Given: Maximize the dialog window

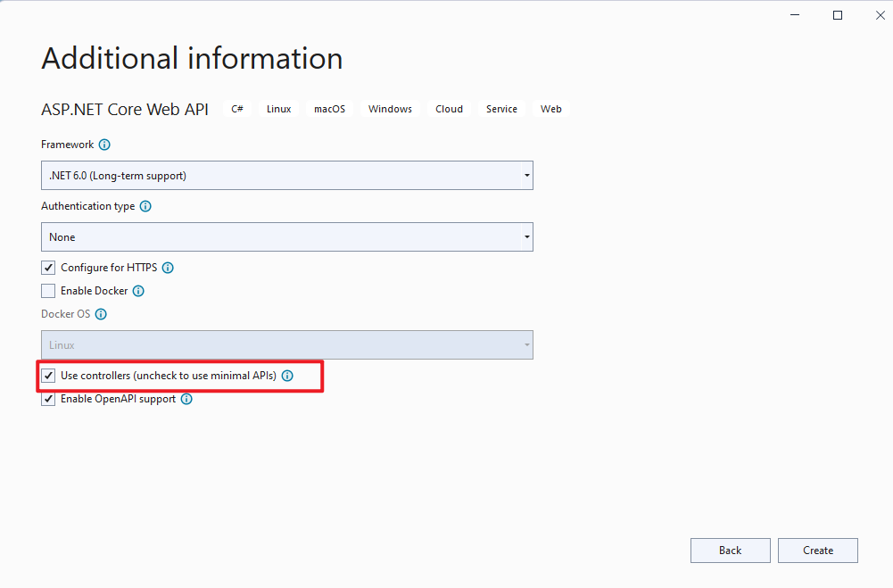Looking at the screenshot, I should click(x=837, y=15).
